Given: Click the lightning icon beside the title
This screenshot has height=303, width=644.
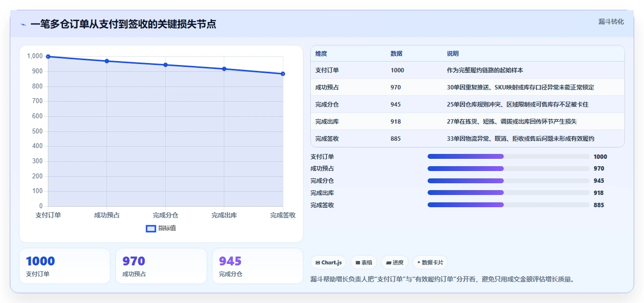Looking at the screenshot, I should coord(23,24).
